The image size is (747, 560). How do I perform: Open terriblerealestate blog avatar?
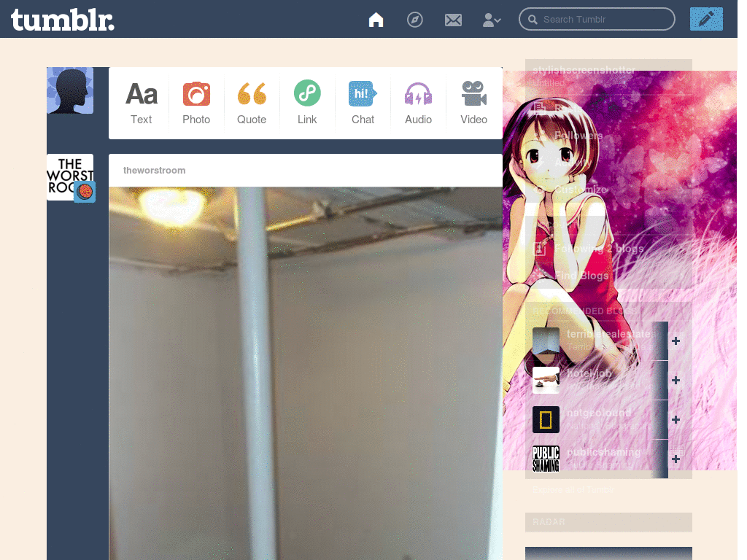tap(546, 341)
